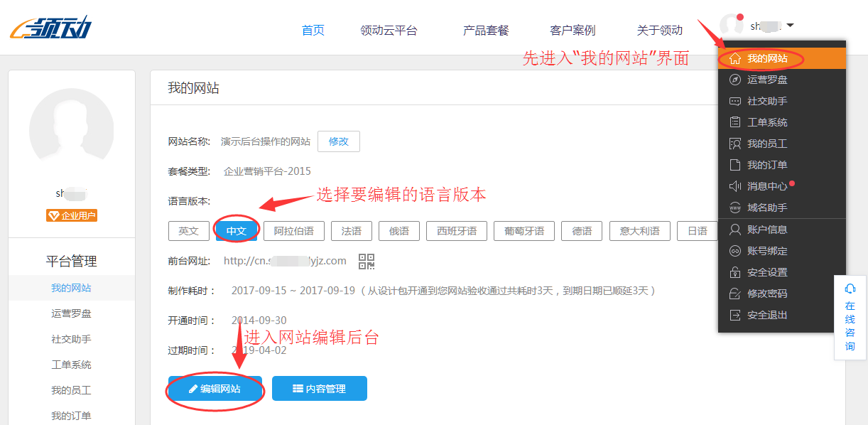Expand the user account dropdown arrow
This screenshot has height=425, width=868.
(791, 24)
